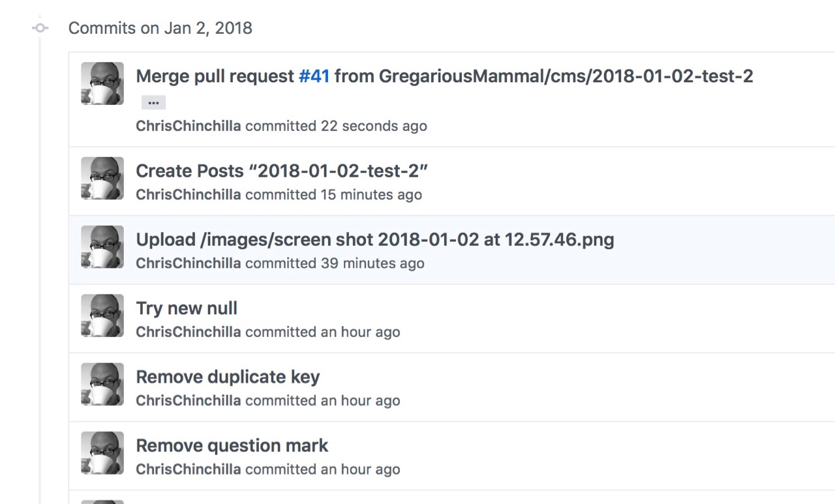This screenshot has width=835, height=504.
Task: Open pull request #41 link
Action: 314,76
